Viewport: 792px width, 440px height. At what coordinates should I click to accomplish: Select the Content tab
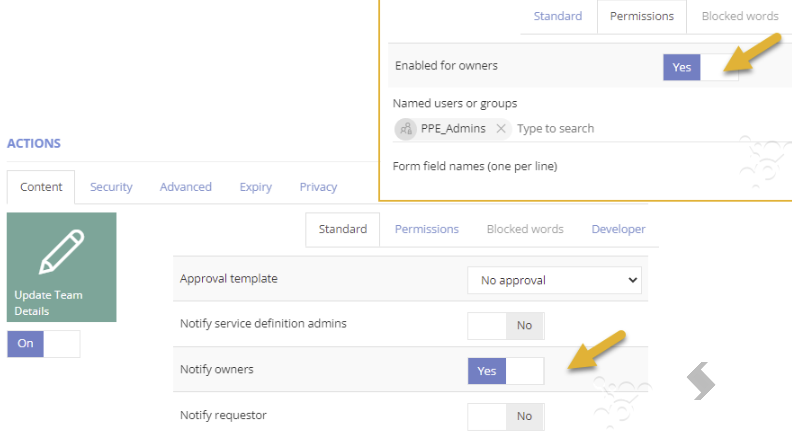coord(41,187)
